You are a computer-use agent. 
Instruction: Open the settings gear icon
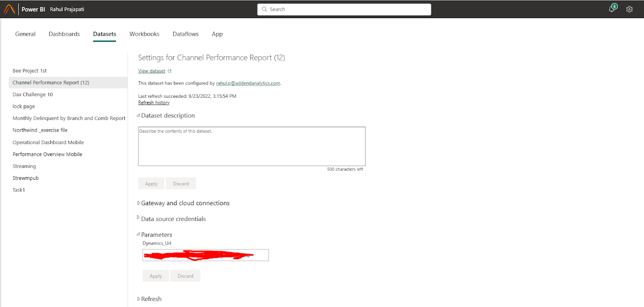click(630, 9)
